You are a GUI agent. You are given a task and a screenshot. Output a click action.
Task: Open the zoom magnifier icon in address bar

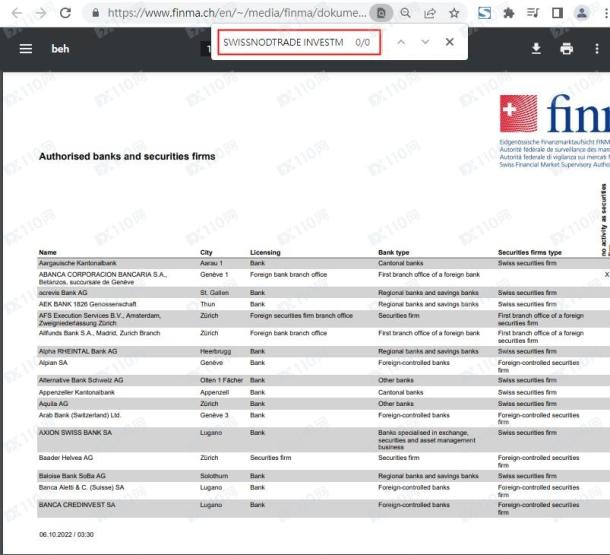click(x=405, y=13)
